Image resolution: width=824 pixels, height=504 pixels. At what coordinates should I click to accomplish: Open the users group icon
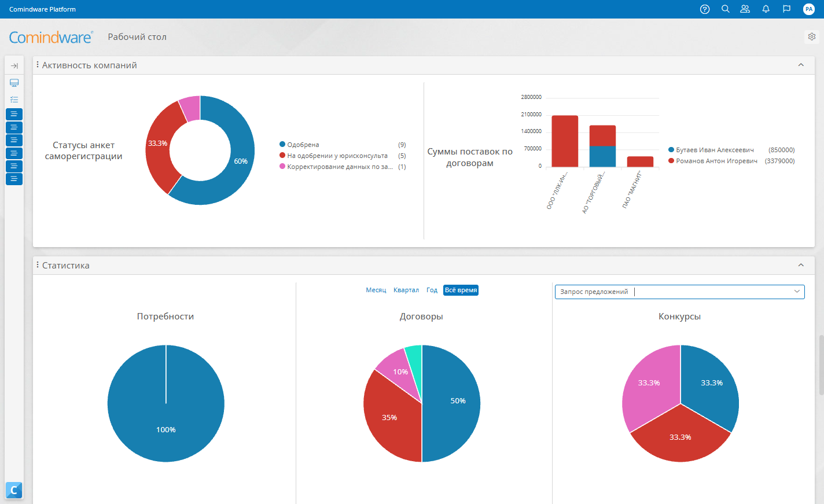coord(745,9)
